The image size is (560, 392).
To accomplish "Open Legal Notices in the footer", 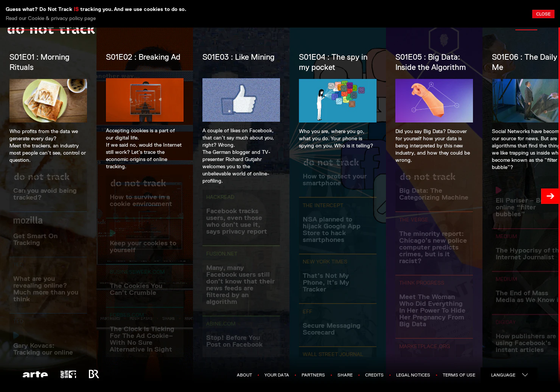I will [x=413, y=375].
